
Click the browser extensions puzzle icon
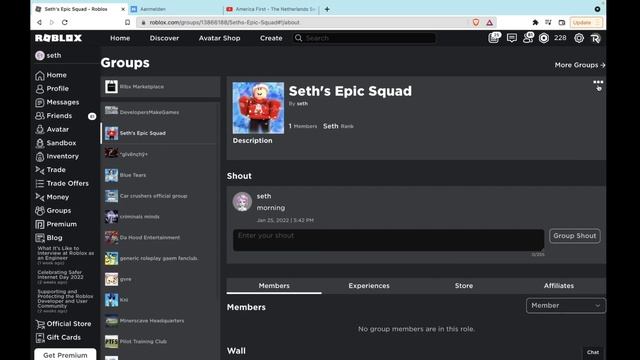(x=535, y=22)
